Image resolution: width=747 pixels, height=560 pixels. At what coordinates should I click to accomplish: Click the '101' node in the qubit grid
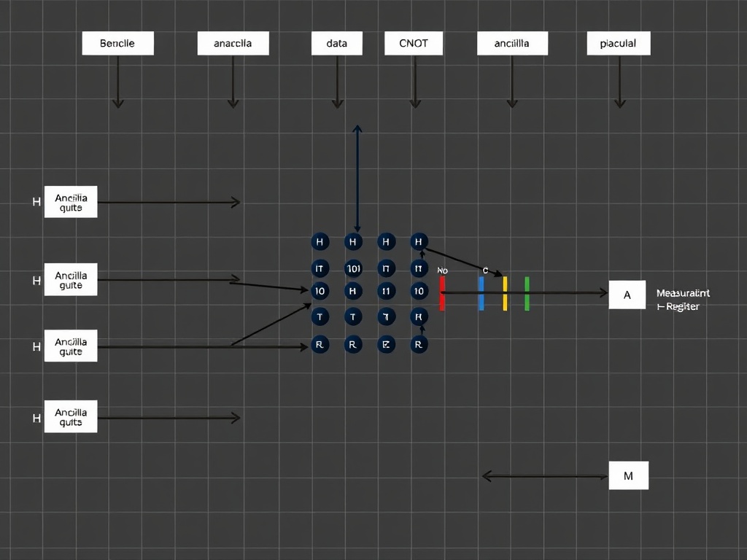point(353,268)
